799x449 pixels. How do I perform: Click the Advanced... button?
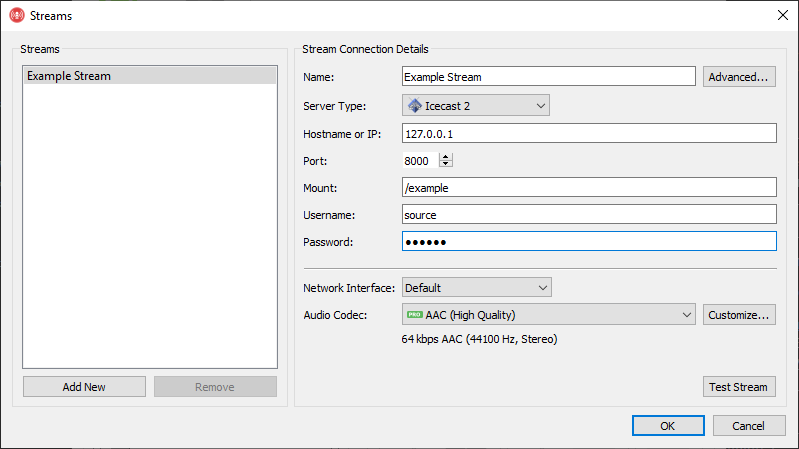pos(739,77)
